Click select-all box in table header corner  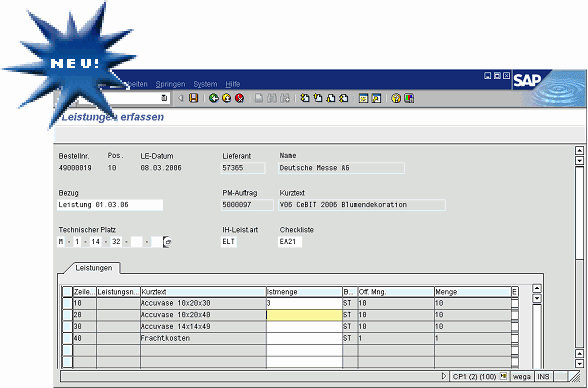point(68,292)
